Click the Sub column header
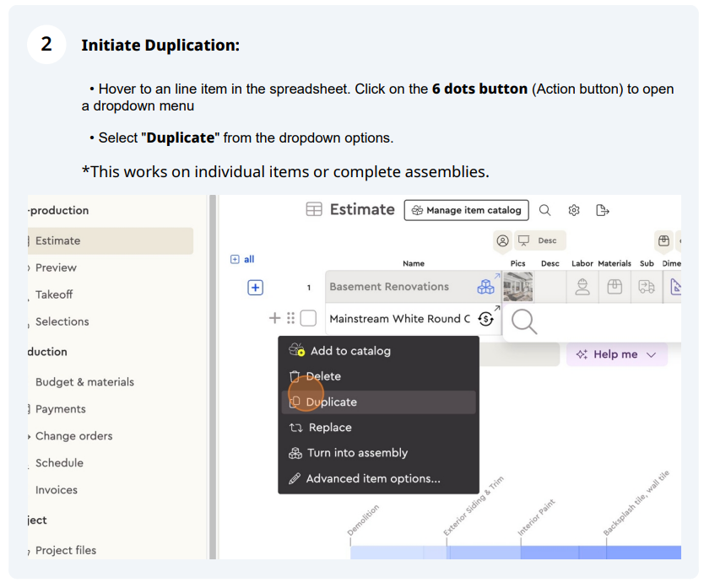The height and width of the screenshot is (588, 704). click(x=647, y=263)
